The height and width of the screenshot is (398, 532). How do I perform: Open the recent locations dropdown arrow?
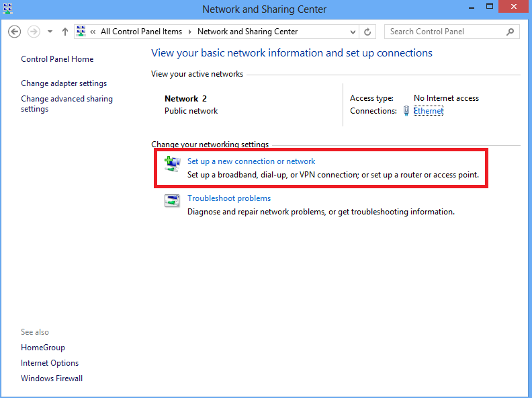click(x=50, y=32)
